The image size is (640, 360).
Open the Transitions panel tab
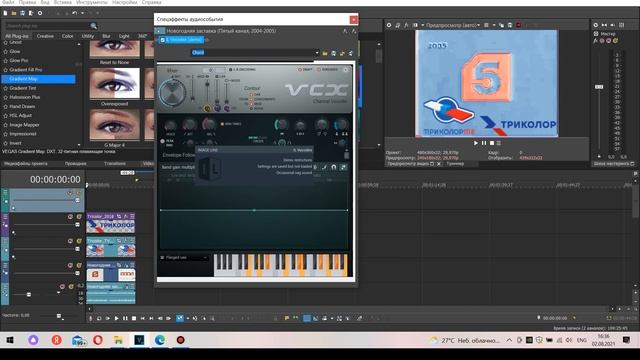click(x=115, y=164)
